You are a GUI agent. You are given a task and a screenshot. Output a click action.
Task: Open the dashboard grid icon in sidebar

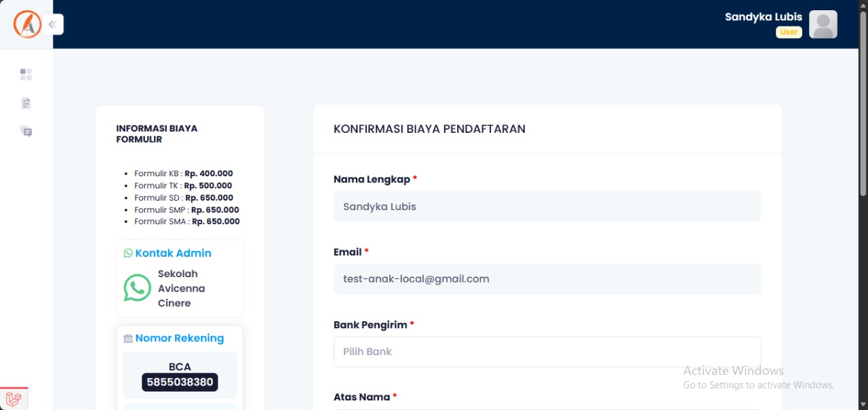pos(26,75)
